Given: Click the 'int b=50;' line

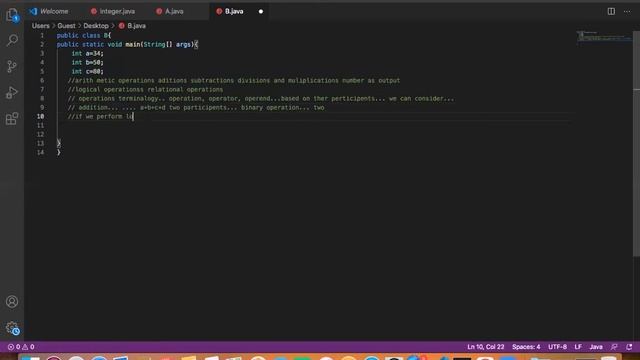Looking at the screenshot, I should [x=87, y=62].
